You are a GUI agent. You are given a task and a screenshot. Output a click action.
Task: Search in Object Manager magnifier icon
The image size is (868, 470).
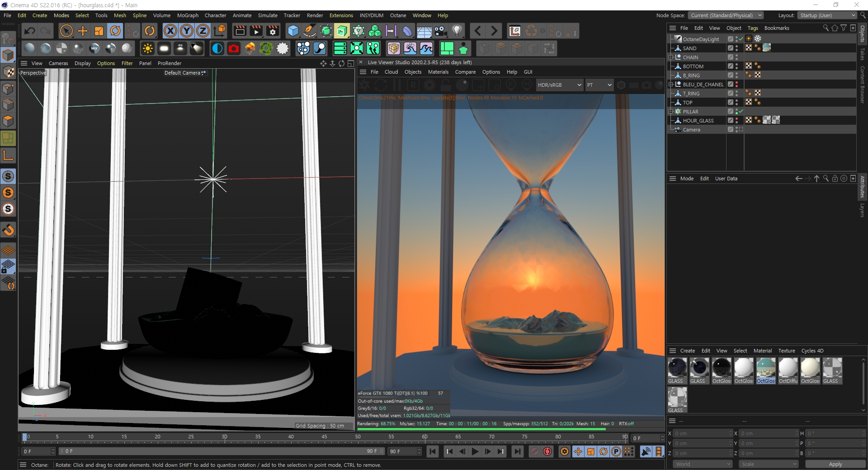pos(826,28)
